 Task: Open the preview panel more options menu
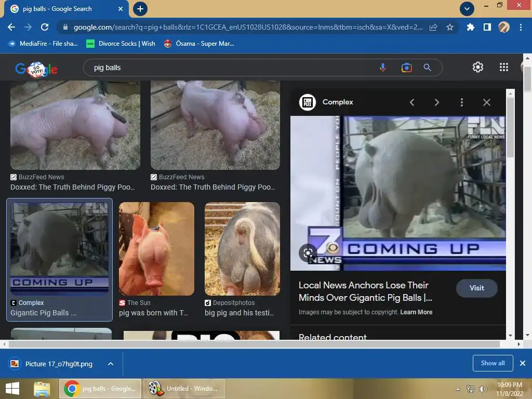point(462,102)
